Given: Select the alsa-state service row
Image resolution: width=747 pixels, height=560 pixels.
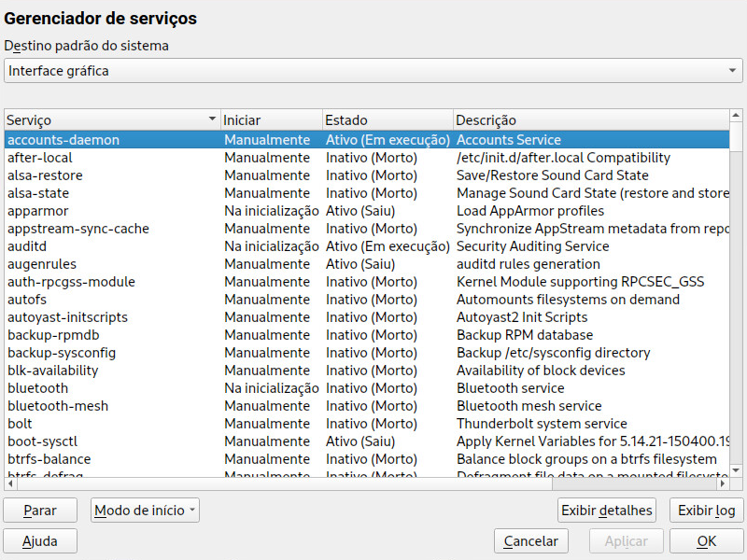Looking at the screenshot, I should (367, 193).
